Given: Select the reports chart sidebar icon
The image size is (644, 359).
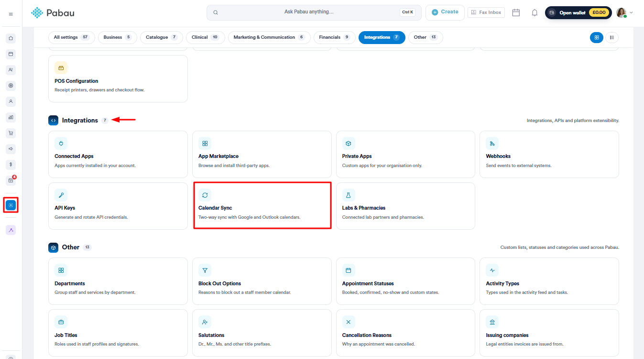Looking at the screenshot, I should pos(11,117).
